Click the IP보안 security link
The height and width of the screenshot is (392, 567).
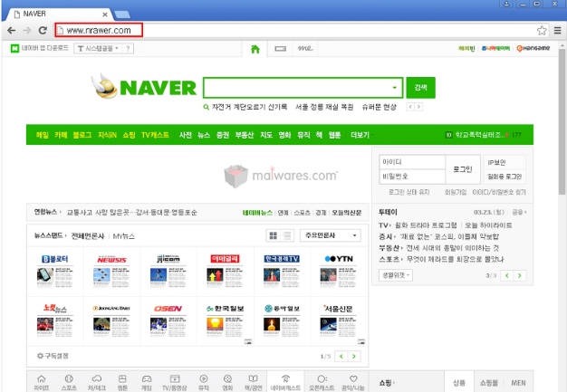pos(496,163)
